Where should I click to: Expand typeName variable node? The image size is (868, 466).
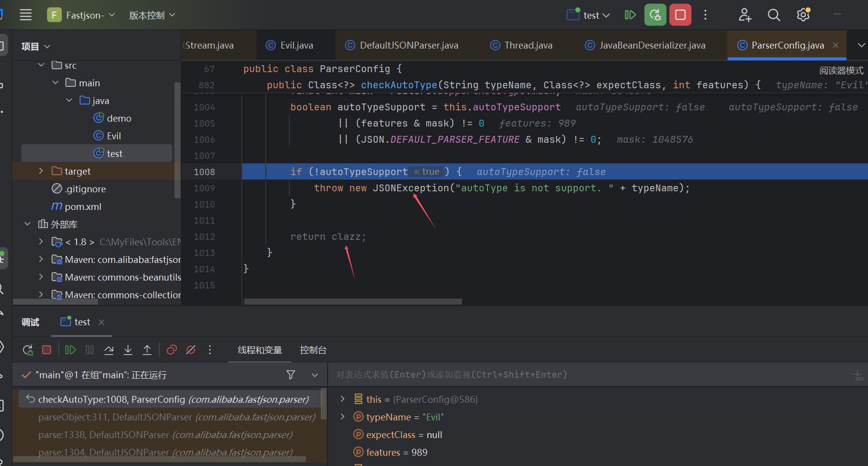click(x=342, y=416)
